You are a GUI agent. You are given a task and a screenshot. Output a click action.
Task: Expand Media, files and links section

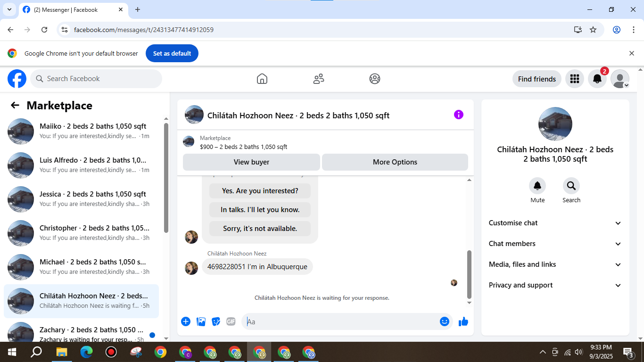pos(555,264)
